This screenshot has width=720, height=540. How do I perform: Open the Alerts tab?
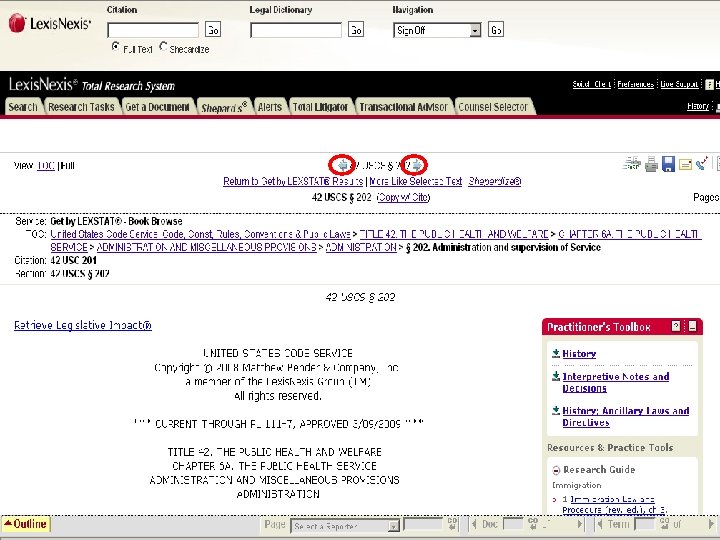click(x=270, y=107)
